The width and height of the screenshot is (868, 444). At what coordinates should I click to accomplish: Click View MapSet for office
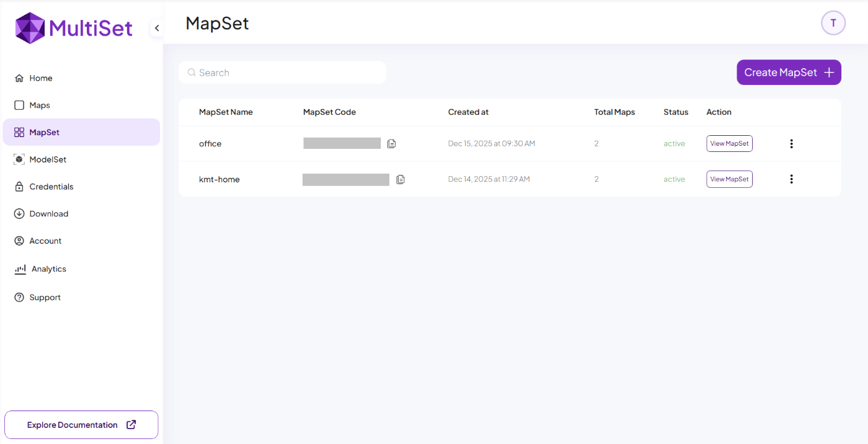pos(729,143)
